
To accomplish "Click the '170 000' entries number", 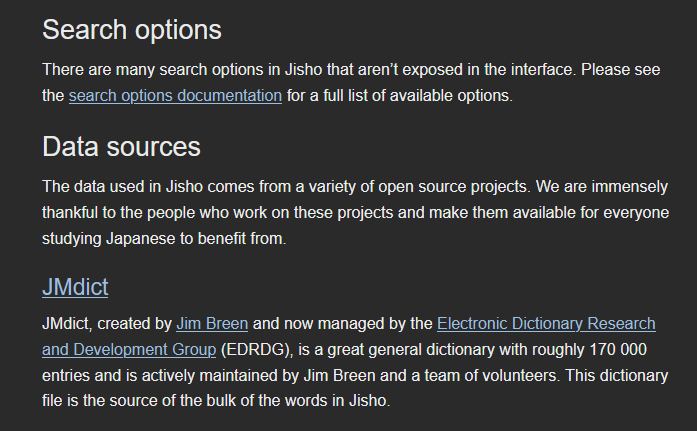I will tap(618, 350).
